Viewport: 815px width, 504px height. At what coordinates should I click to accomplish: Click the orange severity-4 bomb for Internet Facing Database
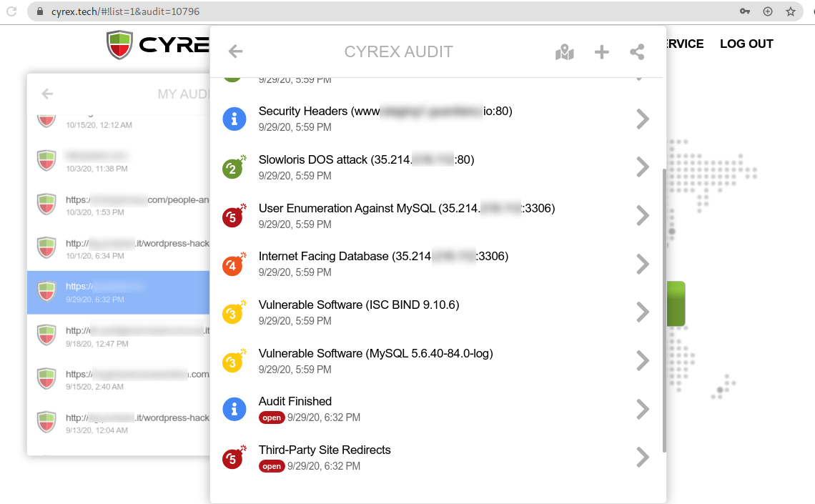click(234, 265)
